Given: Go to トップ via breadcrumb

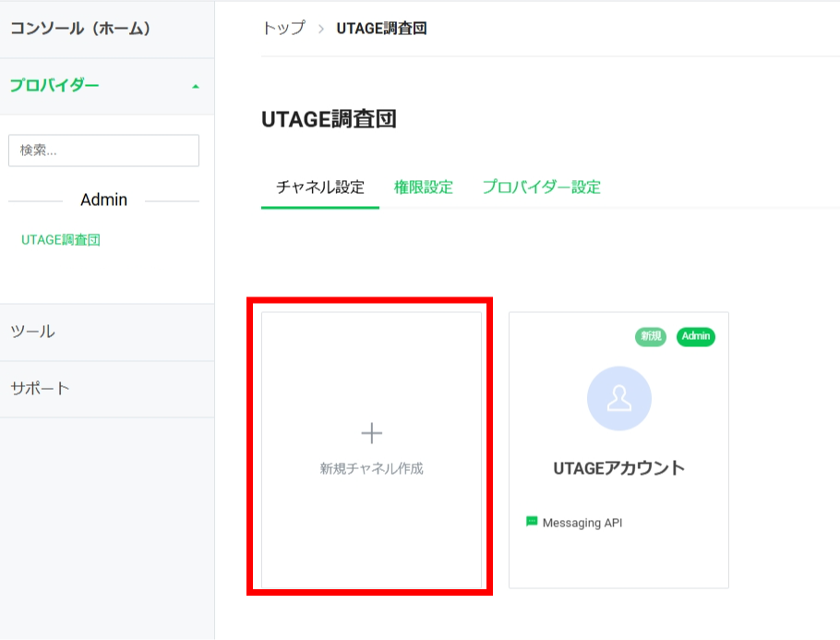Looking at the screenshot, I should (x=283, y=29).
